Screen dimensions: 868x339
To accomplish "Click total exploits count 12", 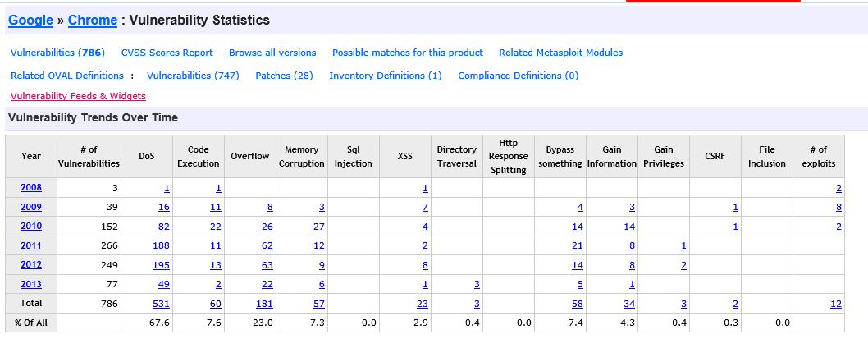I will 835,304.
